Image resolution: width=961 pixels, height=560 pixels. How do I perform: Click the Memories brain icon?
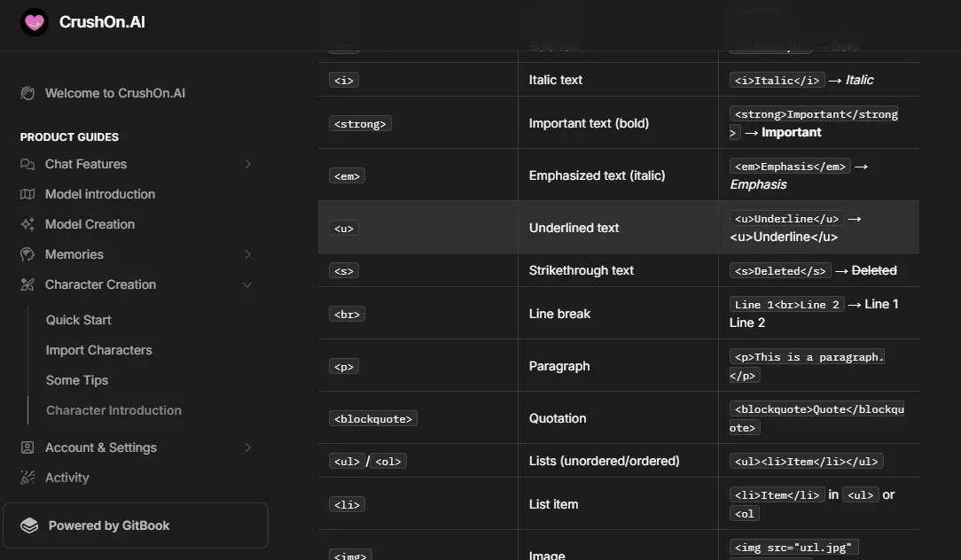27,254
